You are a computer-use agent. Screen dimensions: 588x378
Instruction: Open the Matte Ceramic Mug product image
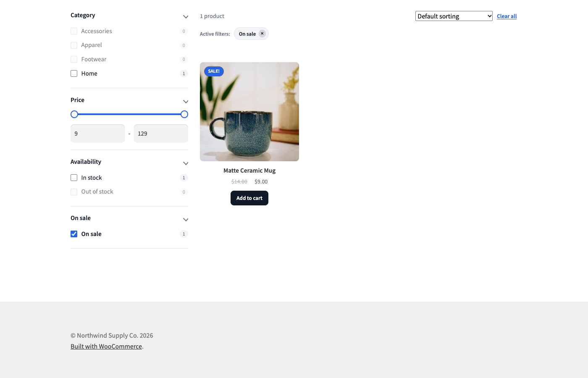point(249,112)
